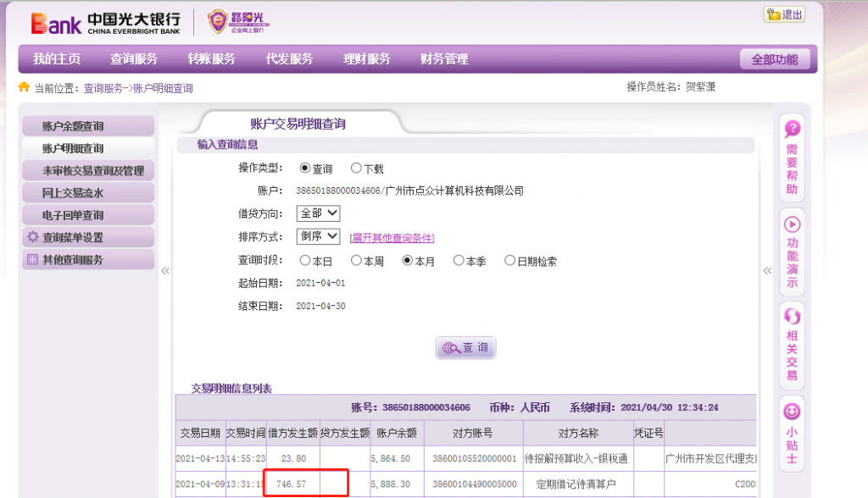Click the gear icon for 查询菜单设置
This screenshot has height=498, width=868.
coord(33,237)
